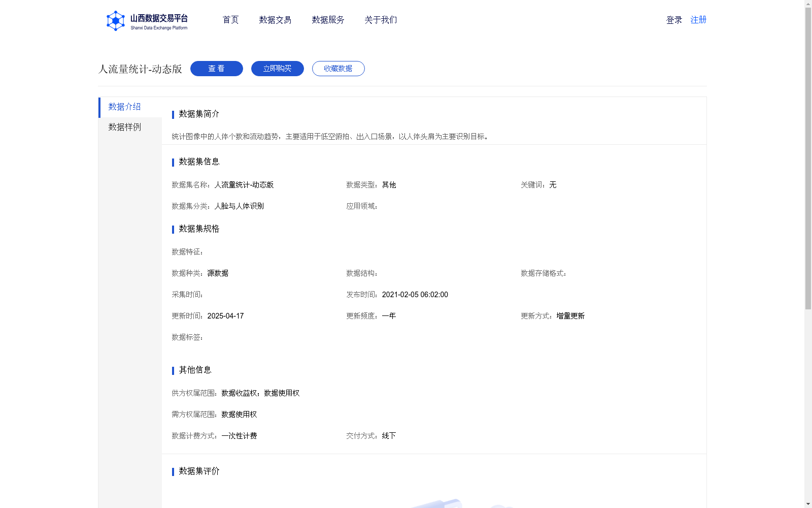Click the 更新方式 value 增量更新
This screenshot has height=508, width=812.
click(x=570, y=316)
